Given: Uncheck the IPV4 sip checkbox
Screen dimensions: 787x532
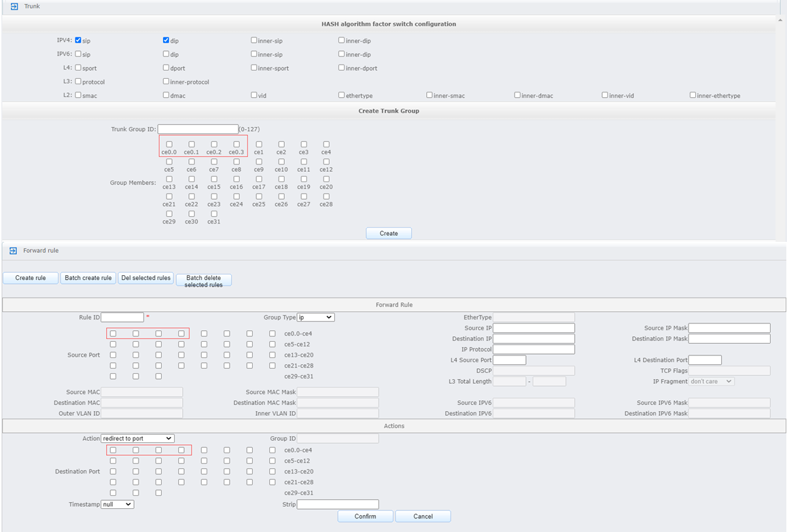Looking at the screenshot, I should coord(78,41).
